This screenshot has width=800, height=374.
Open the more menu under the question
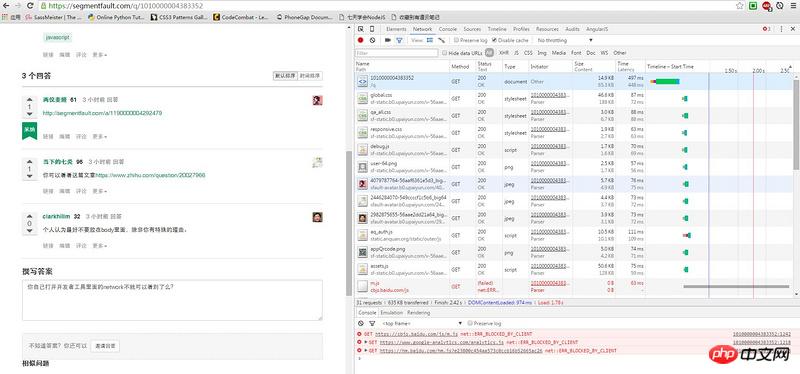click(x=99, y=55)
